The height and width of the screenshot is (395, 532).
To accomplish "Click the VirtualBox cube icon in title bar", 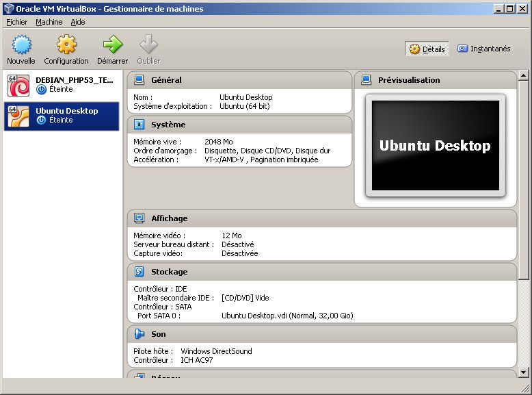I will (8, 8).
